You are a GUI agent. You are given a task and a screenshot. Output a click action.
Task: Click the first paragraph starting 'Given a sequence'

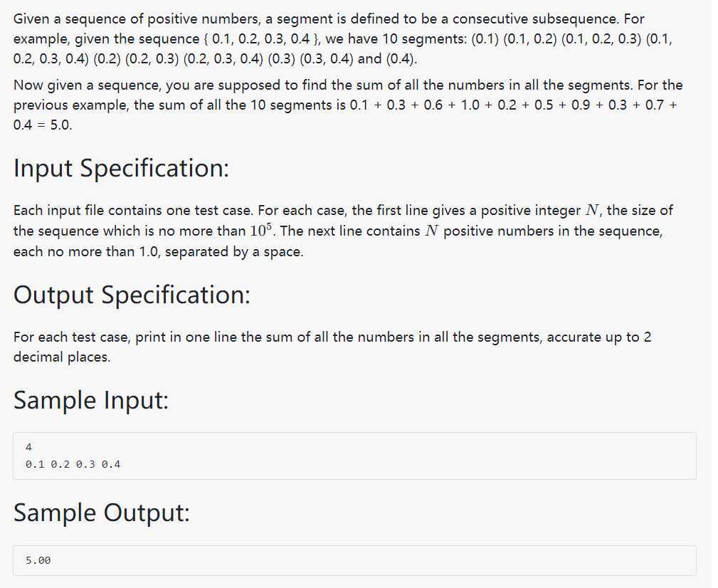[344, 39]
